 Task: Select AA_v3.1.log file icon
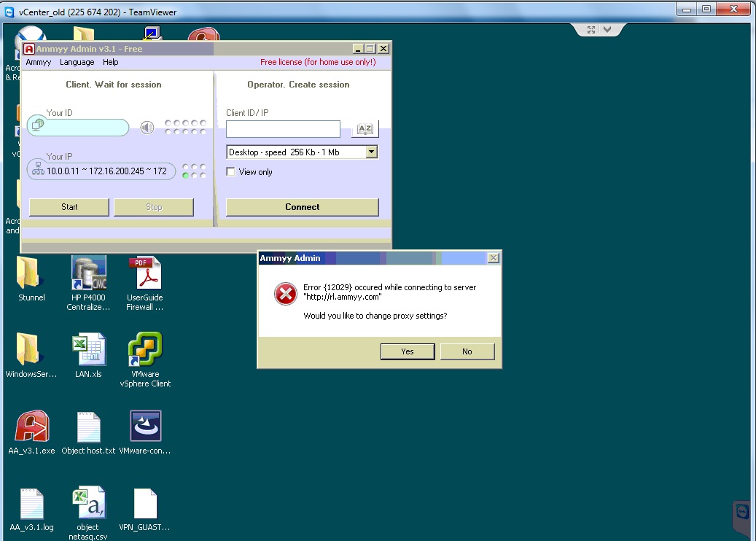[32, 504]
